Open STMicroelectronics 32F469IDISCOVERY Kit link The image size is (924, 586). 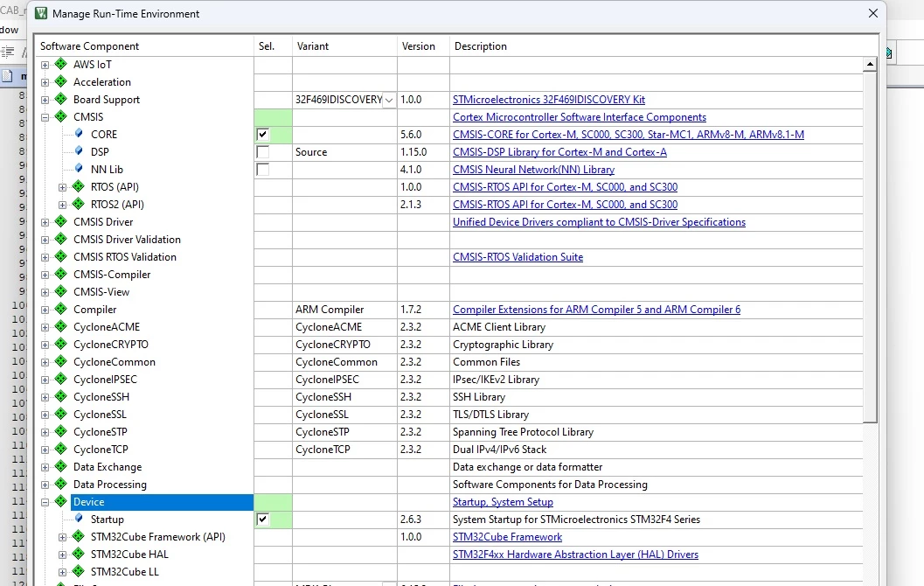click(x=549, y=100)
